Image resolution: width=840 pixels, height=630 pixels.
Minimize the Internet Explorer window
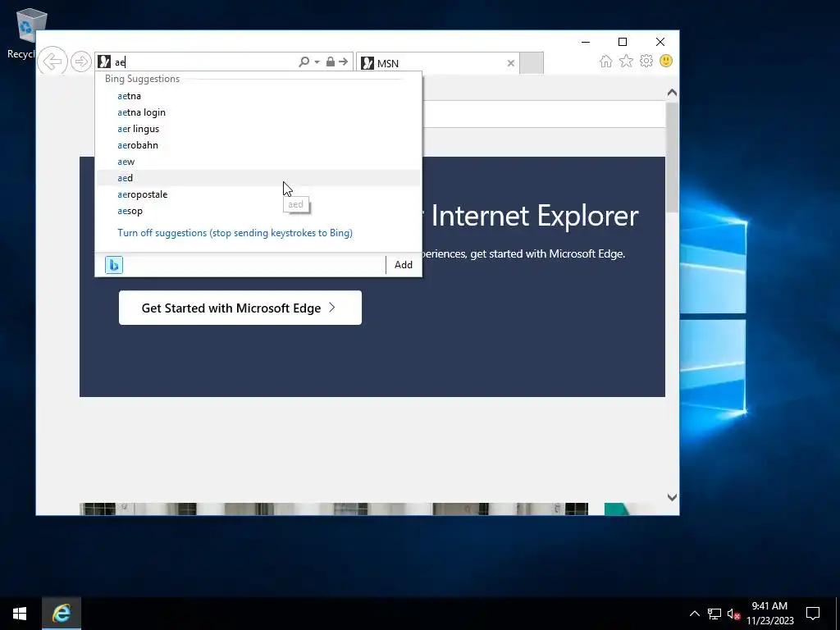586,42
